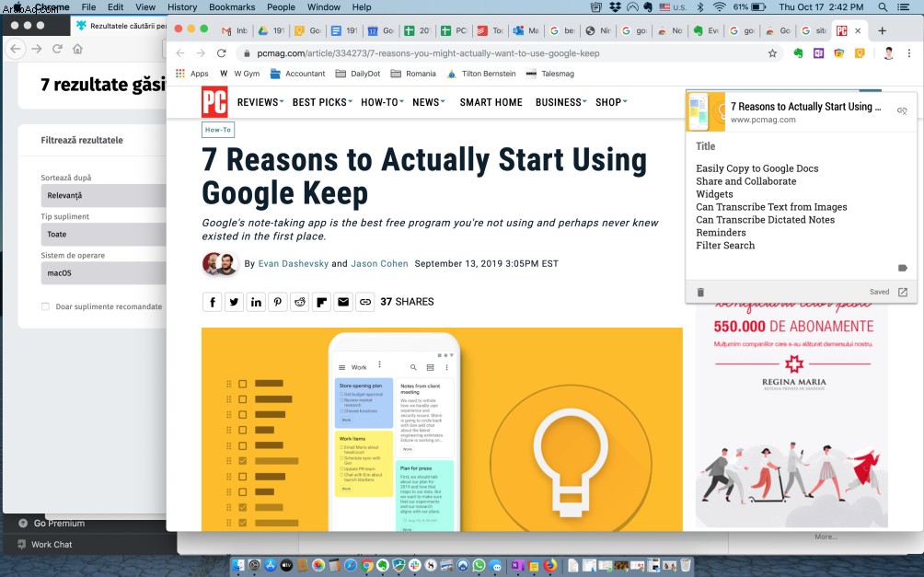Open Finder from the Dock
The height and width of the screenshot is (577, 924).
[238, 566]
